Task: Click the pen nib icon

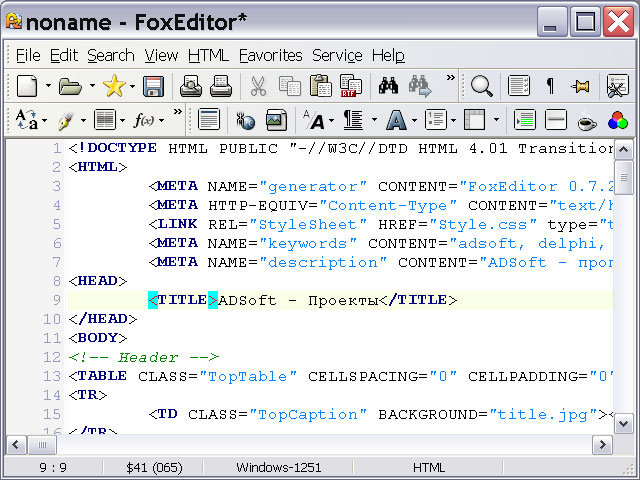Action: pyautogui.click(x=65, y=121)
